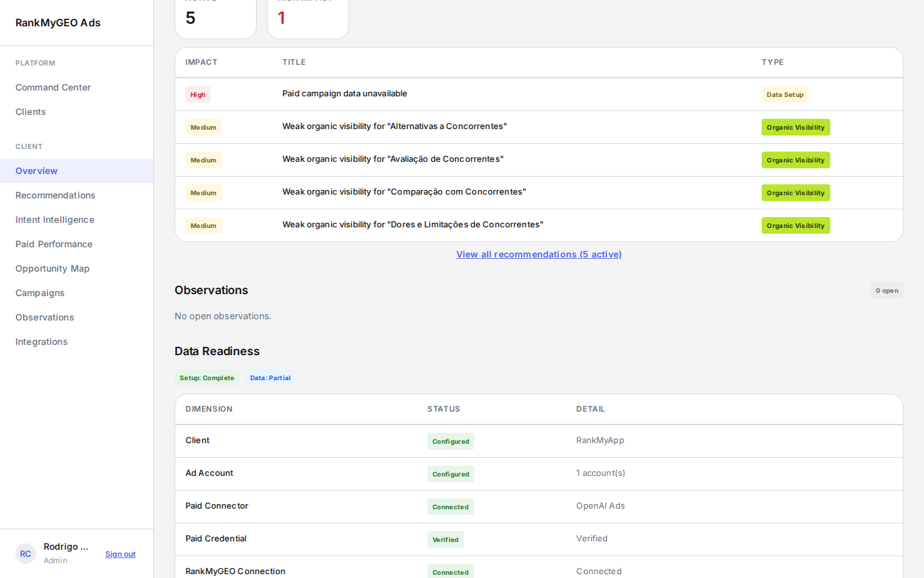
Task: Open Command Center in sidebar
Action: click(76, 87)
